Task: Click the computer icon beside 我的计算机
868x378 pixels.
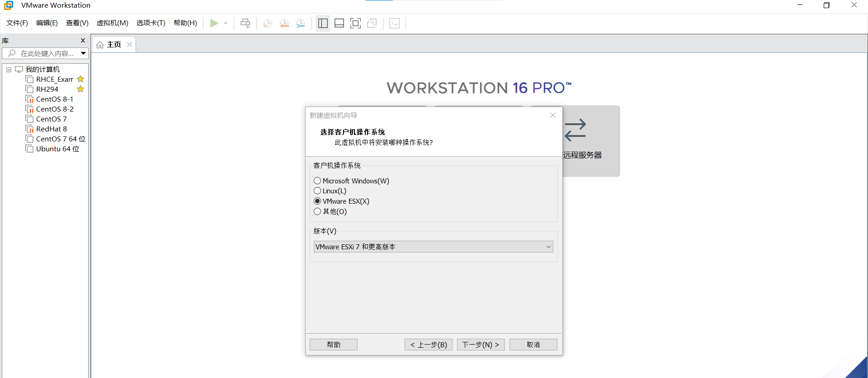Action: 19,70
